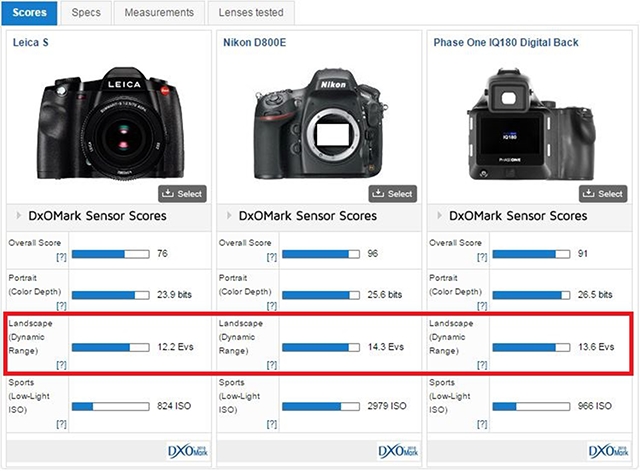
Task: Select the Scores tab
Action: point(30,13)
